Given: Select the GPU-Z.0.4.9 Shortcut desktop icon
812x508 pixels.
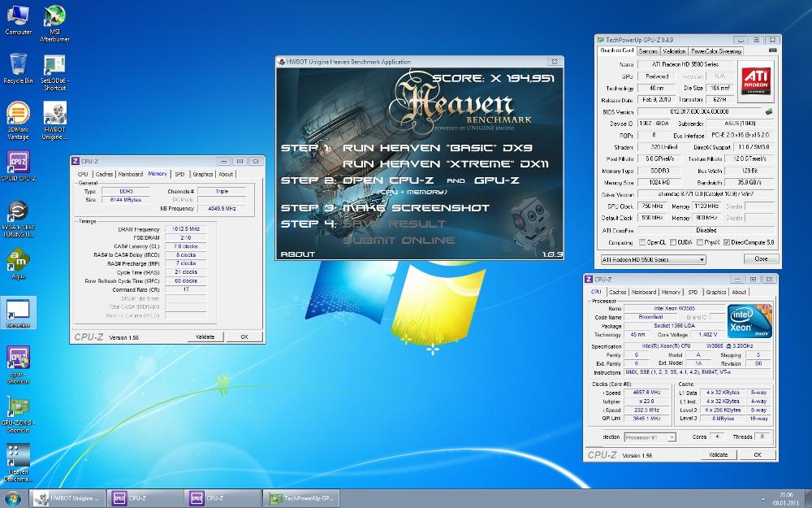Looking at the screenshot, I should click(18, 415).
